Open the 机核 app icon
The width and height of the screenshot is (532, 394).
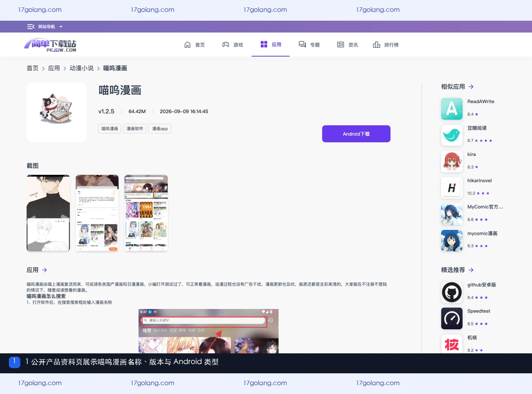pos(452,343)
